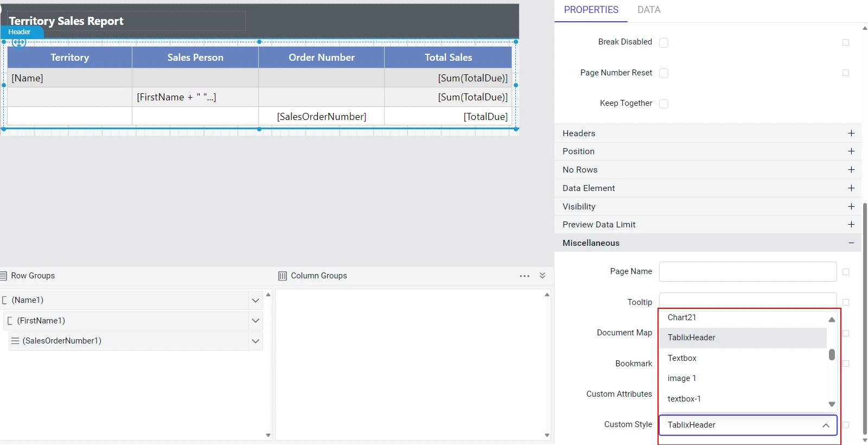The width and height of the screenshot is (868, 445).
Task: Click the details group icon beside SalesOrderNumber1
Action: pyautogui.click(x=15, y=341)
